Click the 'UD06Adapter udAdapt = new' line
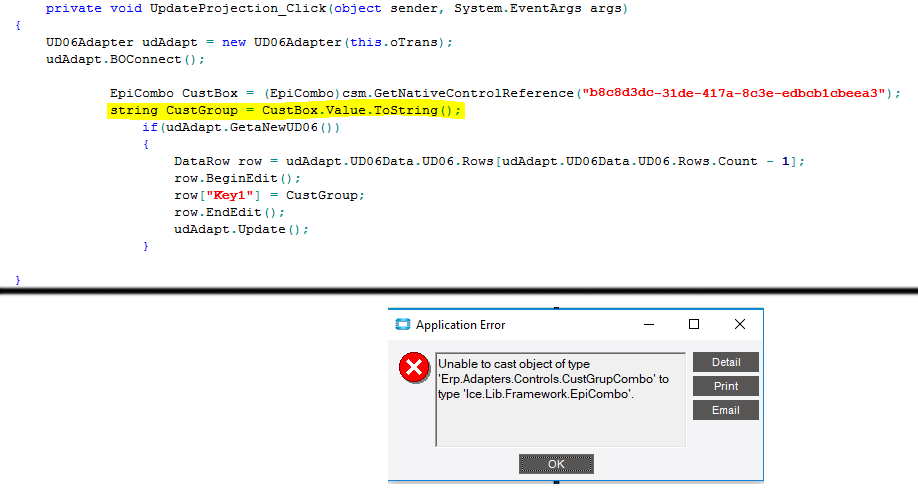This screenshot has height=500, width=918. click(x=249, y=42)
